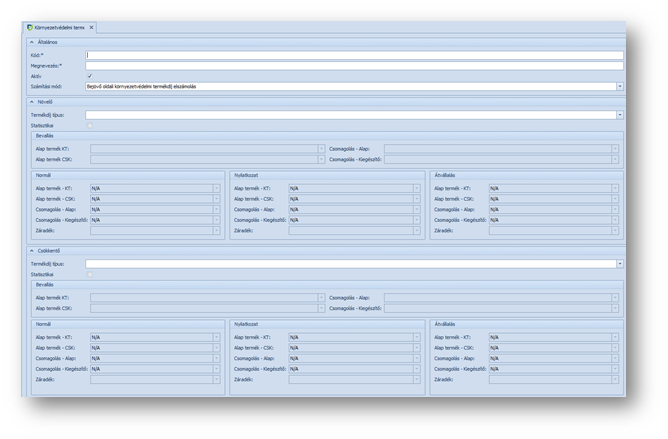Collapse the Általános section
The image size is (668, 439).
32,42
